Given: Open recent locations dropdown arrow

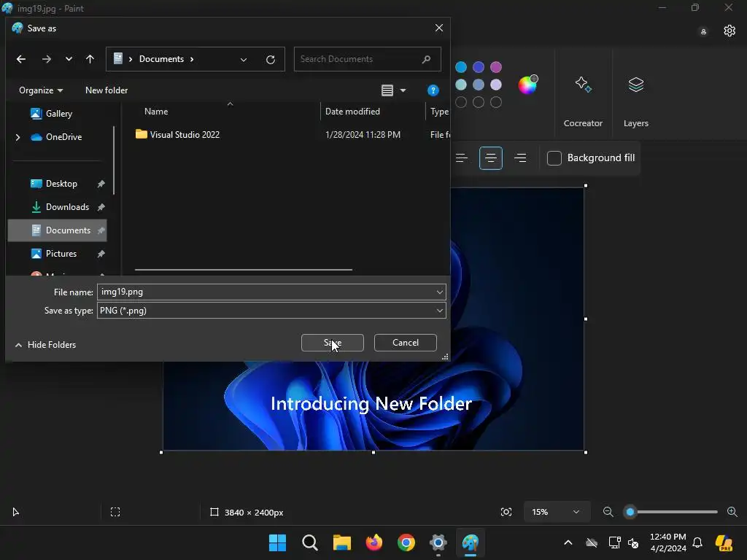Looking at the screenshot, I should [x=69, y=59].
